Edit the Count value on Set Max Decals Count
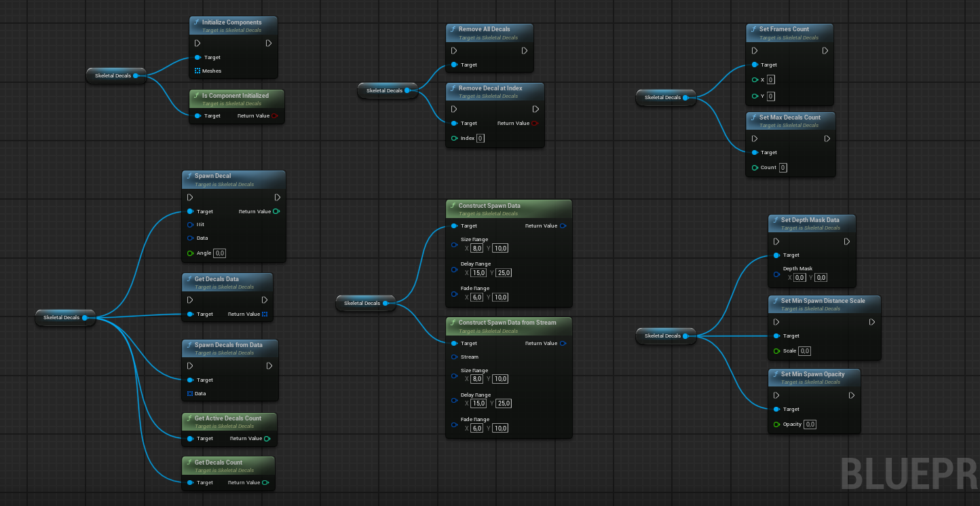The height and width of the screenshot is (506, 980). coord(783,167)
